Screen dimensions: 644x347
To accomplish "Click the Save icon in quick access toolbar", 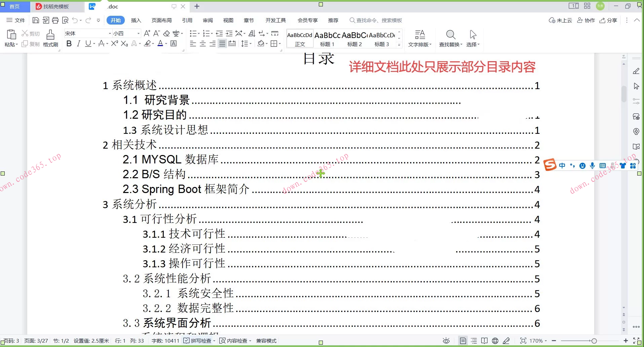I will tap(36, 21).
